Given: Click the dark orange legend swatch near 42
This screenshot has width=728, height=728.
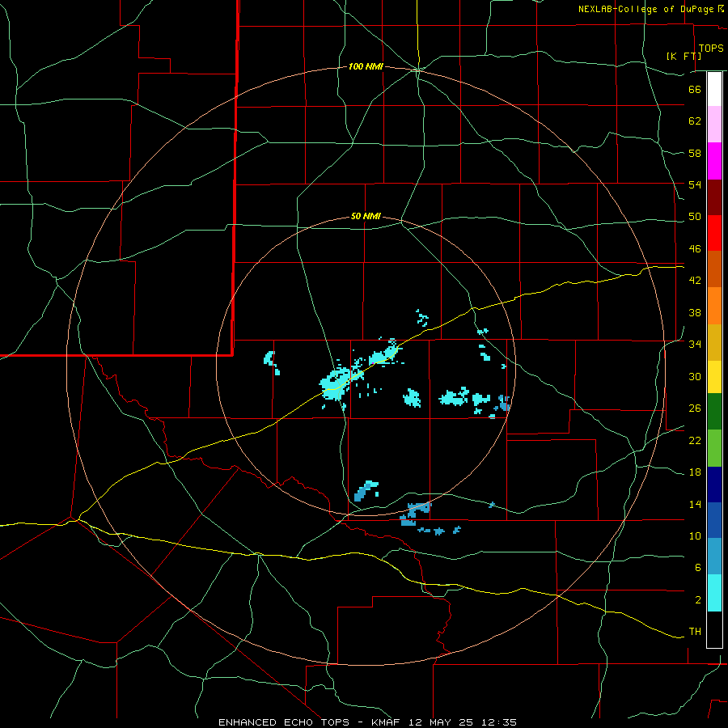Looking at the screenshot, I should click(x=714, y=269).
